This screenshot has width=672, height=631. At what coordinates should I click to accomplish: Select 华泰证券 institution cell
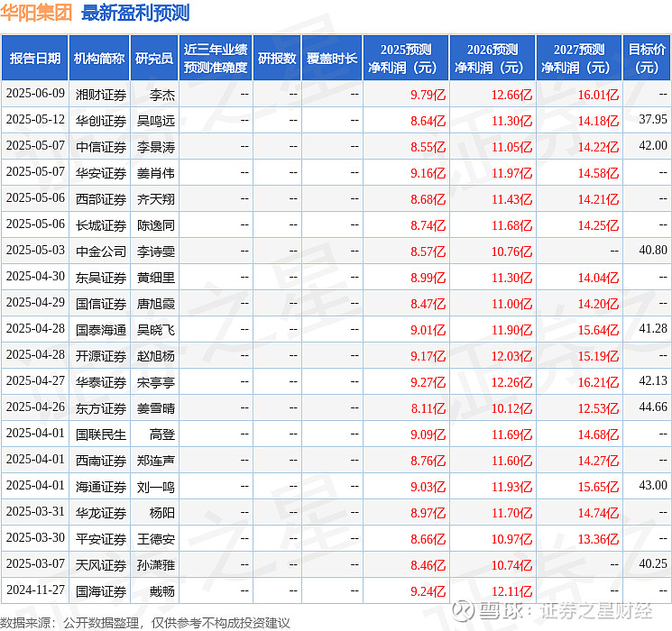[x=101, y=381]
